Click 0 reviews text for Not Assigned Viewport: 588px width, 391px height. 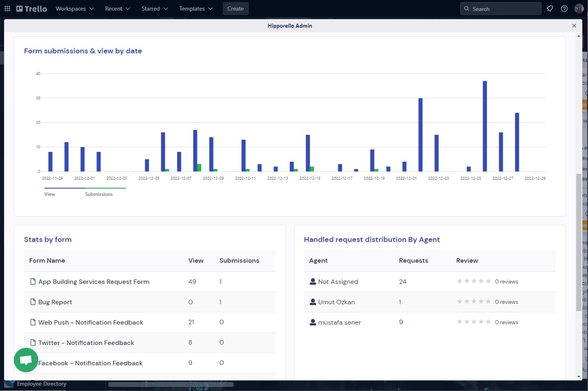pos(507,281)
